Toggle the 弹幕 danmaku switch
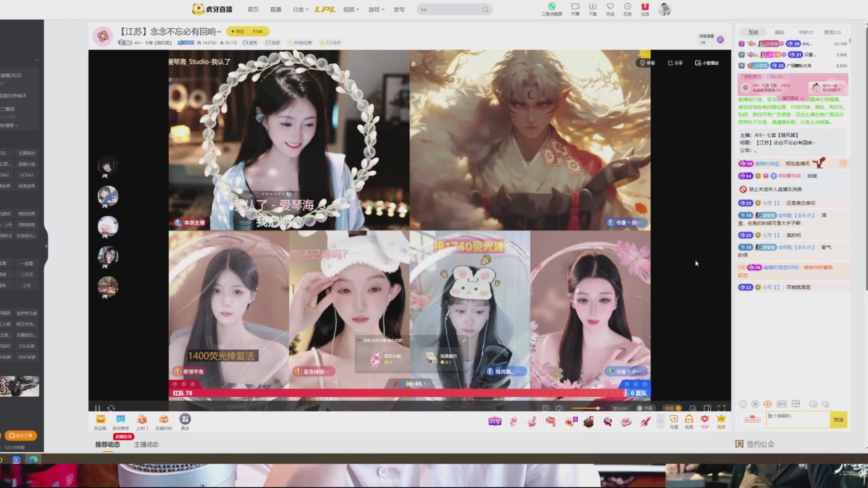 [x=673, y=408]
